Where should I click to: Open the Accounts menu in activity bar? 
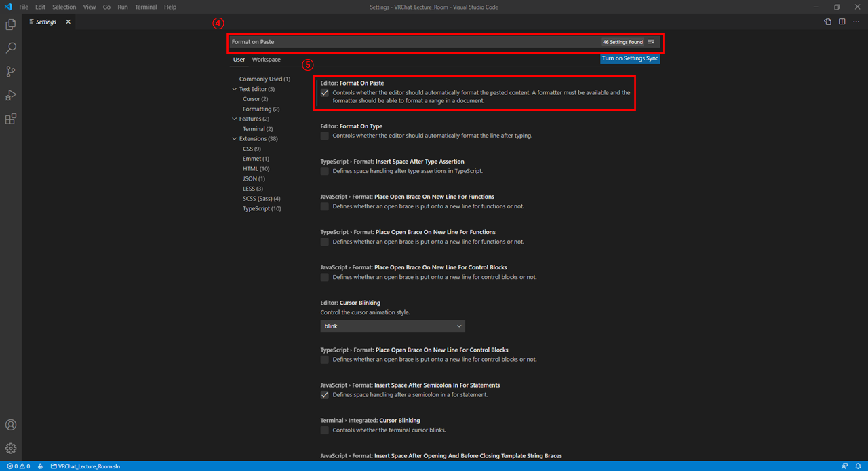(x=11, y=425)
